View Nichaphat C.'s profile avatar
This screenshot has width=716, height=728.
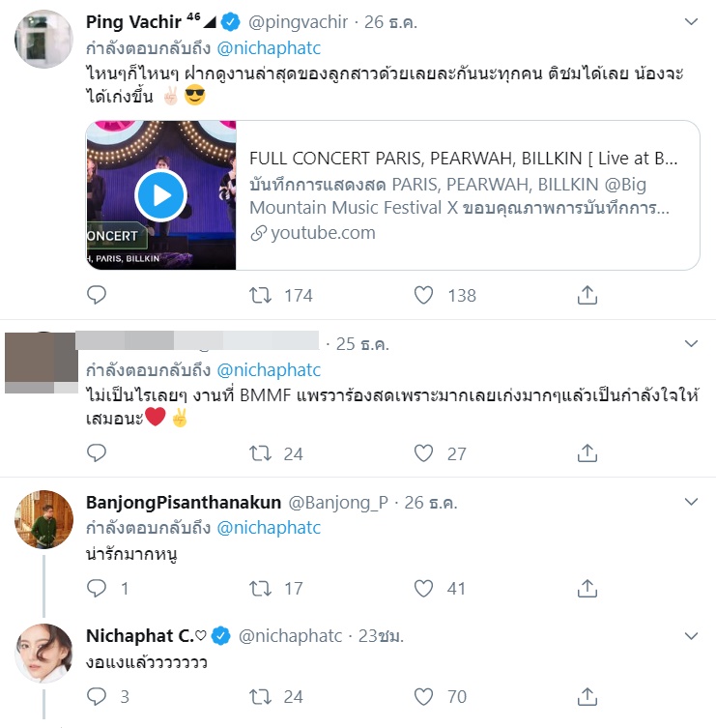[44, 654]
